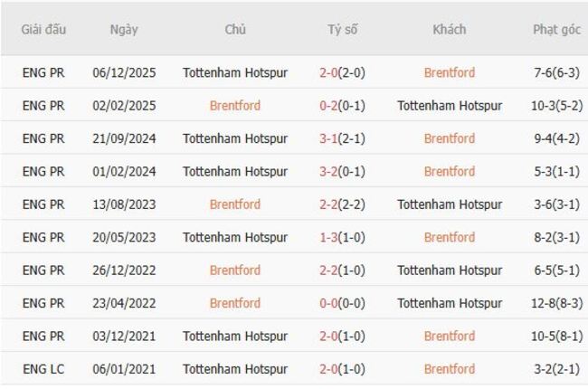Click the 3-1 score on 21/09/2024
Viewport: 588px width, 389px height.
(x=332, y=138)
